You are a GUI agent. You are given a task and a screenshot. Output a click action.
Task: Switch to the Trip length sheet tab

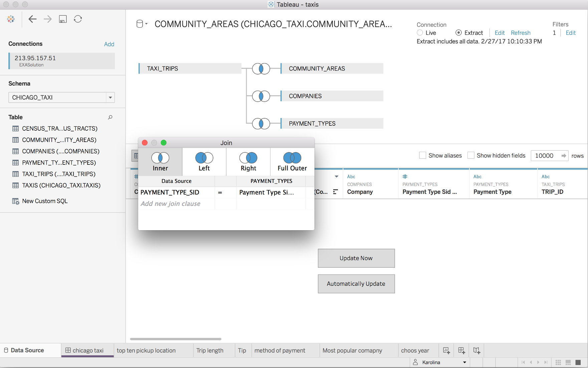210,350
